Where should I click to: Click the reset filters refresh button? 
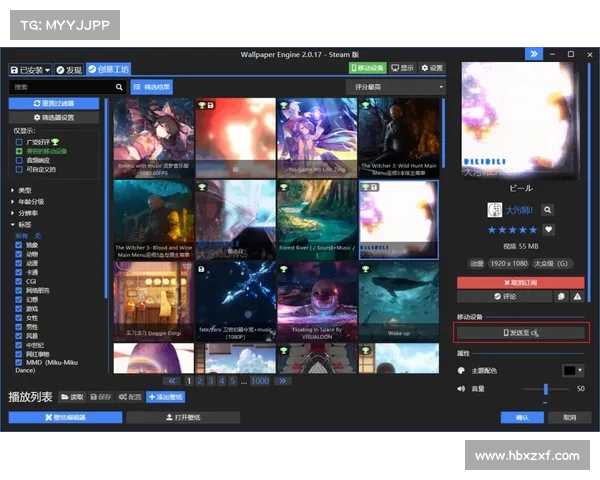coord(54,103)
